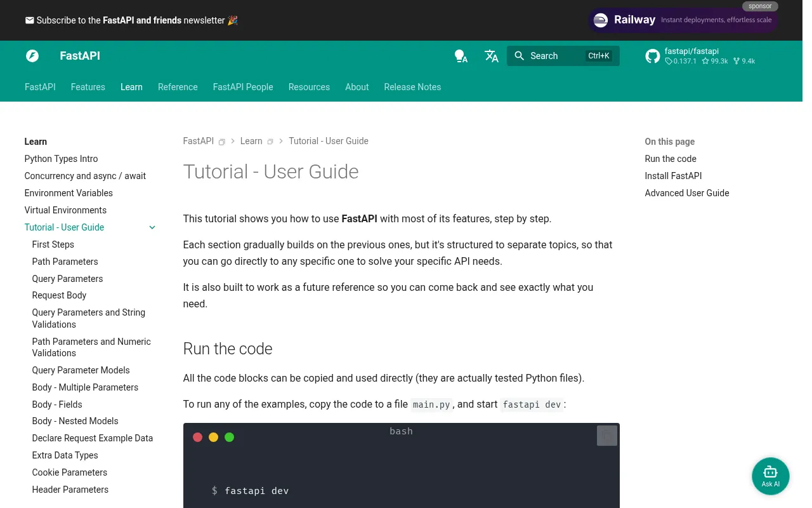
Task: Open the Reference tab
Action: pyautogui.click(x=178, y=87)
